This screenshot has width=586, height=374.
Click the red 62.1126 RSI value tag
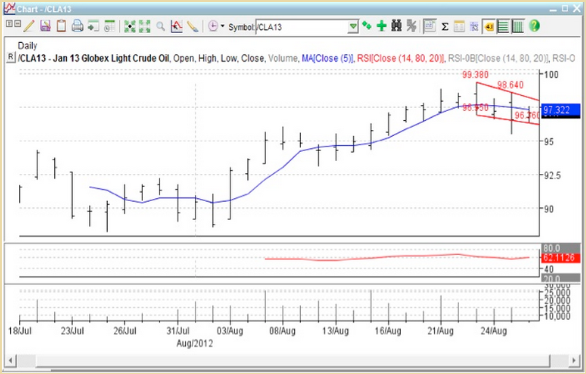click(x=560, y=258)
